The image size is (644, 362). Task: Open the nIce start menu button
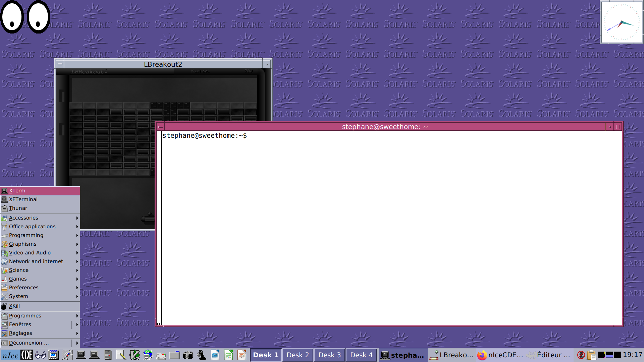(10, 355)
